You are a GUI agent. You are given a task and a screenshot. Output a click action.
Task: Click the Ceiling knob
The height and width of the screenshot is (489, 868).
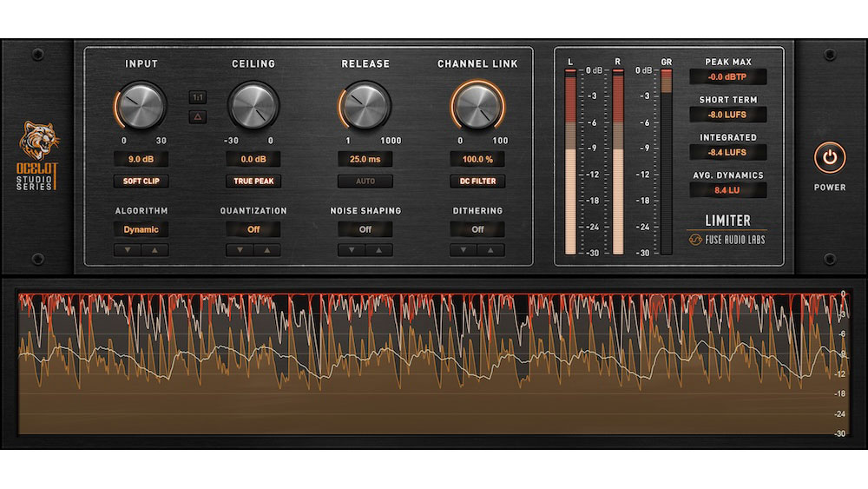pyautogui.click(x=253, y=106)
